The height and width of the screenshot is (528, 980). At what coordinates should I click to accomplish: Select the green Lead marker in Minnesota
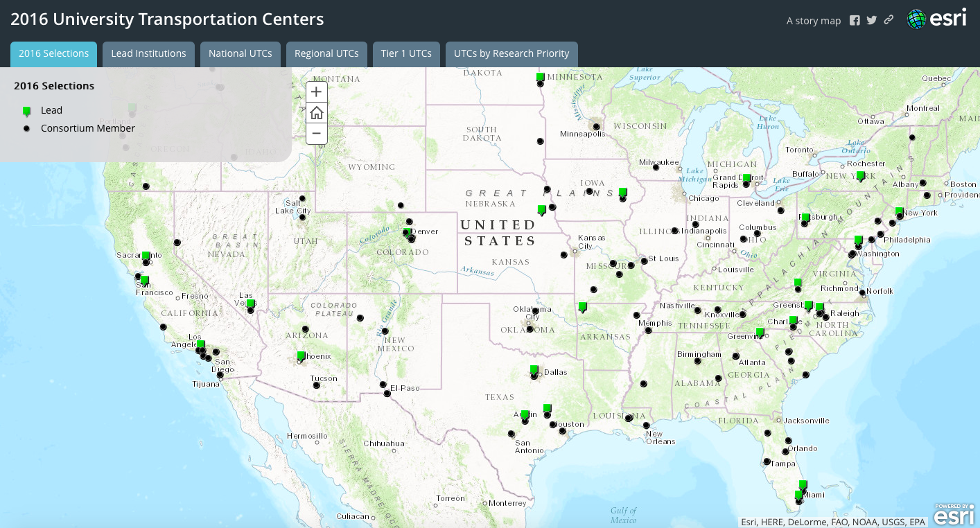pyautogui.click(x=540, y=76)
